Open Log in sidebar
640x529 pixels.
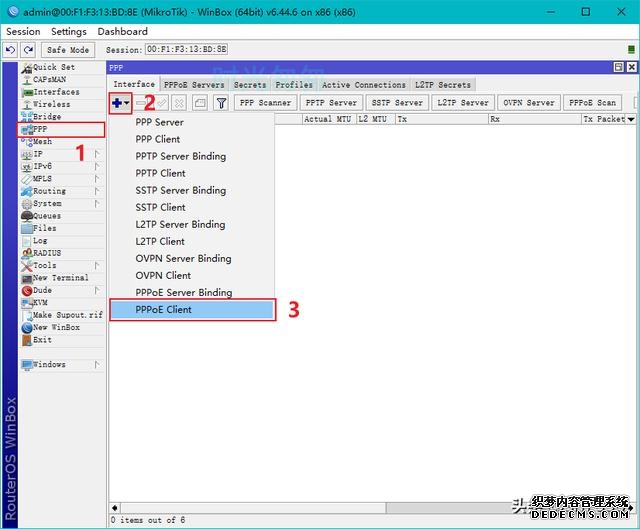point(62,241)
